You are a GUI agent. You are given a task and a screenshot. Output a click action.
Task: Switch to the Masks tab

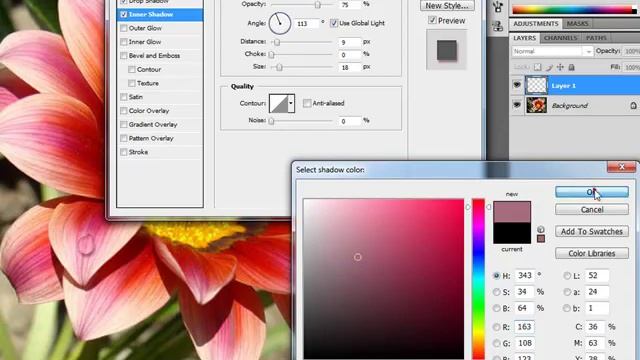pyautogui.click(x=577, y=24)
